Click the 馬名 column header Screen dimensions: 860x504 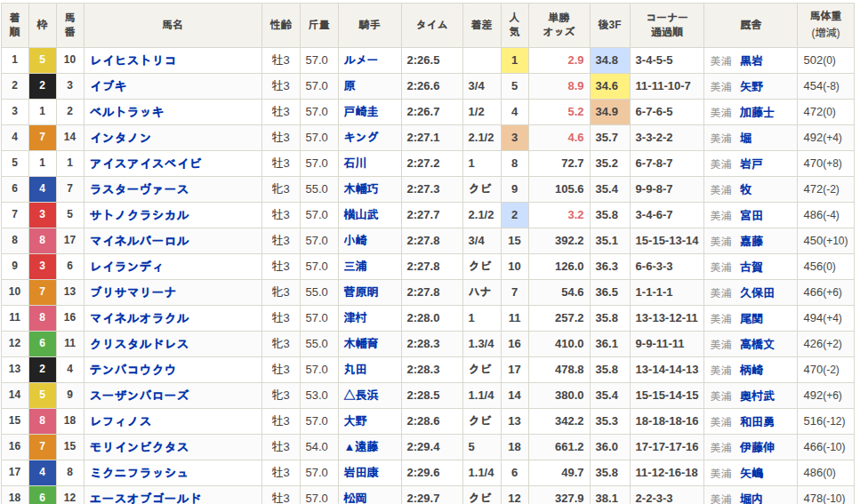[x=173, y=25]
